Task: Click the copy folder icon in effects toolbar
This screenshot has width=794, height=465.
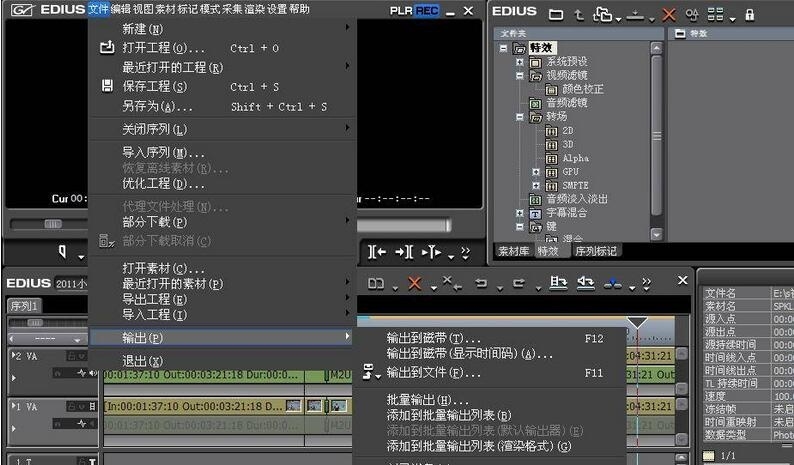Action: pos(603,15)
